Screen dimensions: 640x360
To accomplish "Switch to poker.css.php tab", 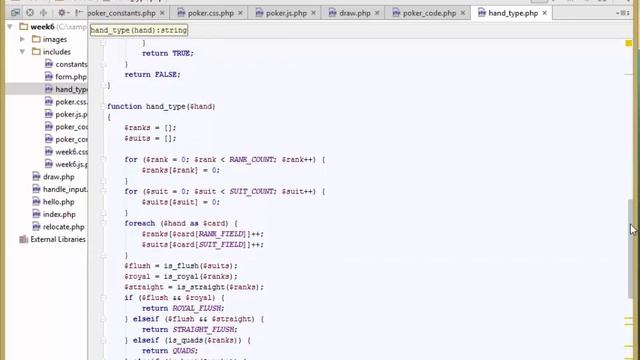I will (x=211, y=13).
